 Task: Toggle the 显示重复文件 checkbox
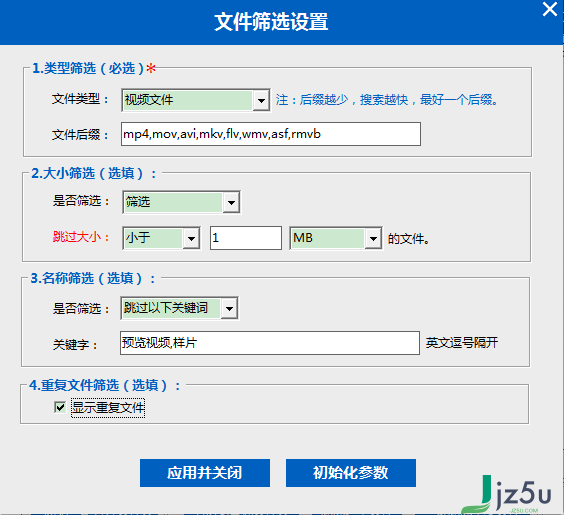tap(60, 407)
